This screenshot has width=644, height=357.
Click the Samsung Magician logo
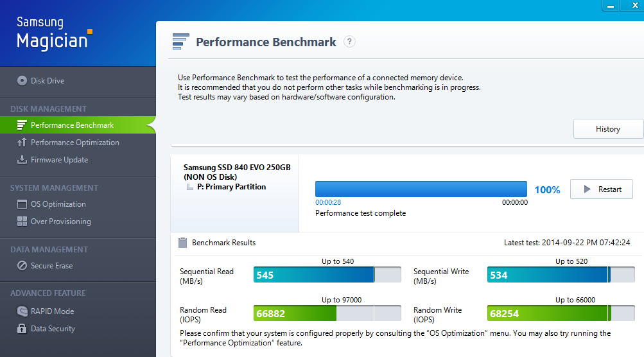pyautogui.click(x=54, y=33)
